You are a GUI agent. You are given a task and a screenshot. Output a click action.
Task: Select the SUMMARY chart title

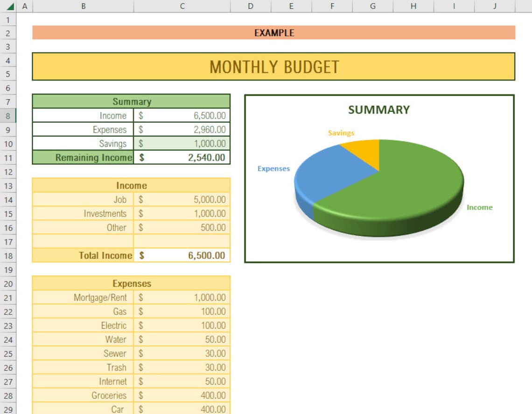pos(378,110)
